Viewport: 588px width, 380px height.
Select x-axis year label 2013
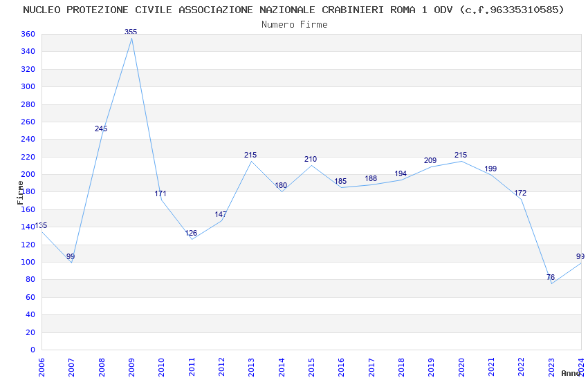[x=252, y=367]
